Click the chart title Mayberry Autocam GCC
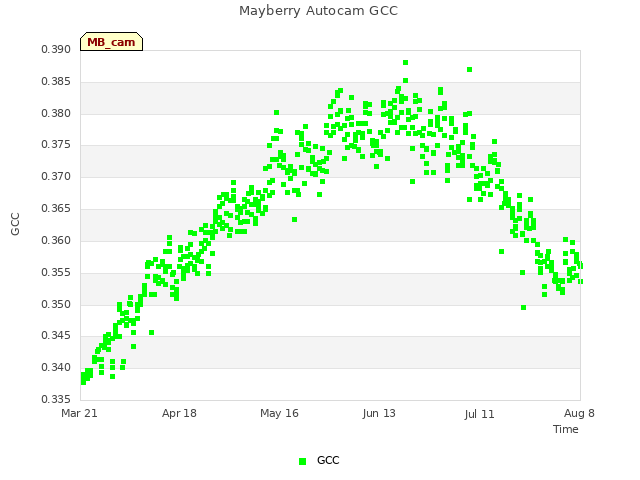 (x=318, y=11)
